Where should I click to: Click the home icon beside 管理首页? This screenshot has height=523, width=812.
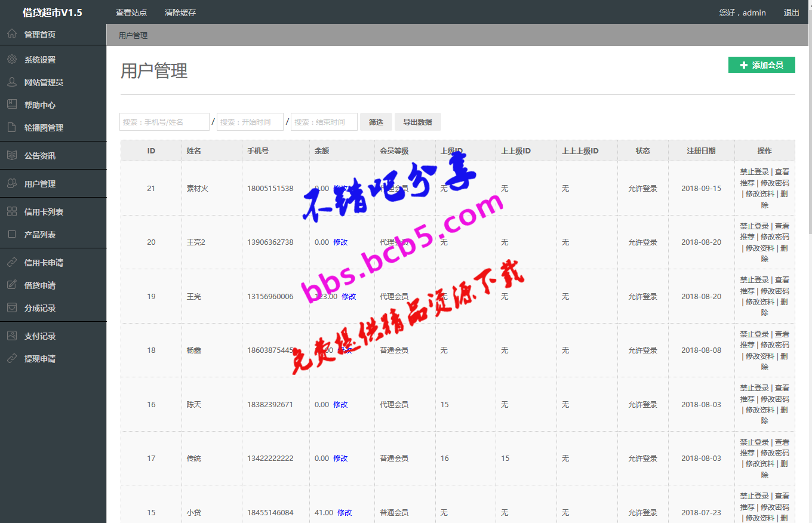click(12, 34)
